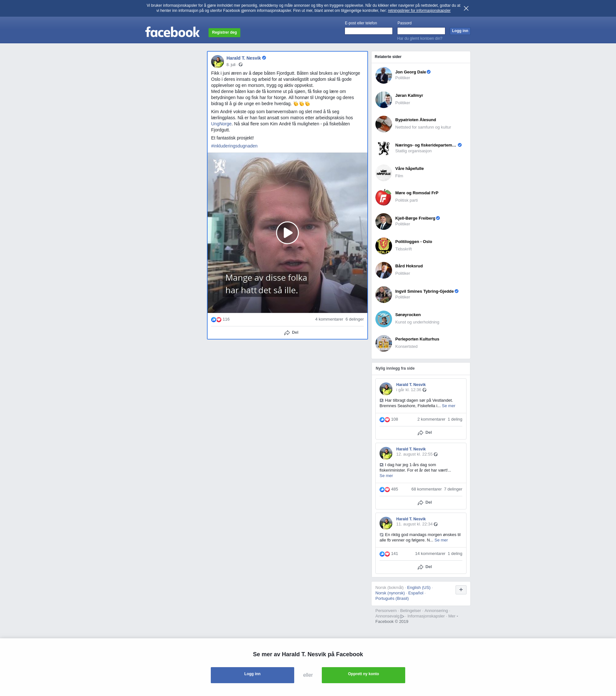Click the green Opprett ny konto button
616x696 pixels.
363,675
